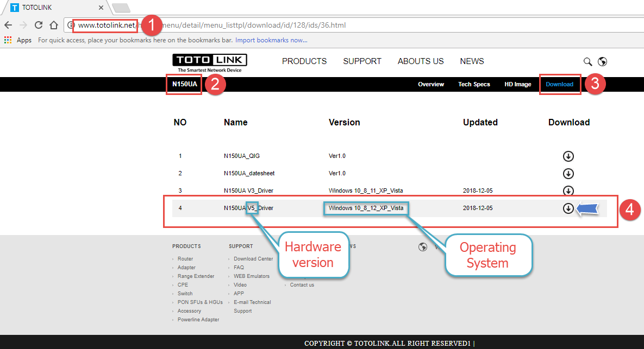Open the E-mail Technical Support footer link
644x349 pixels.
click(x=252, y=306)
